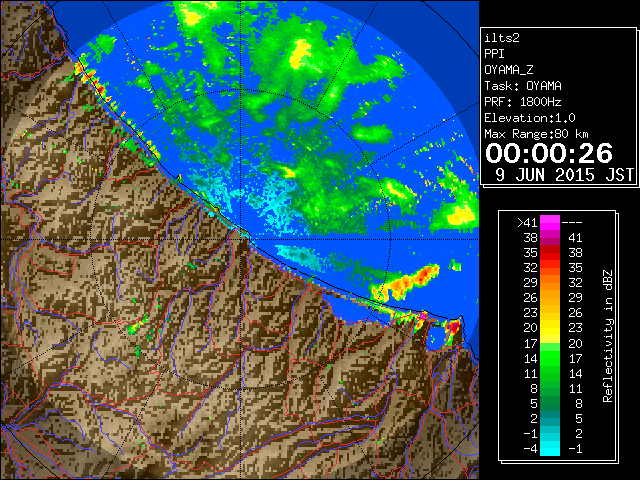Click the yellow echo core at top of radar map
The height and width of the screenshot is (480, 640).
pyautogui.click(x=300, y=53)
